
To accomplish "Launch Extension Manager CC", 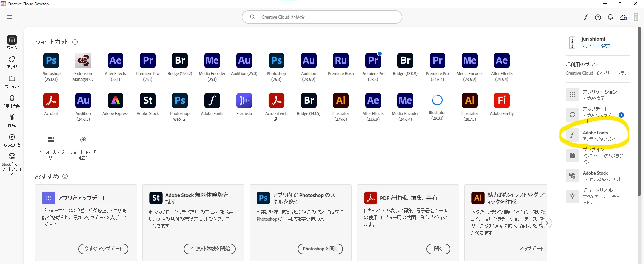I will point(83,61).
